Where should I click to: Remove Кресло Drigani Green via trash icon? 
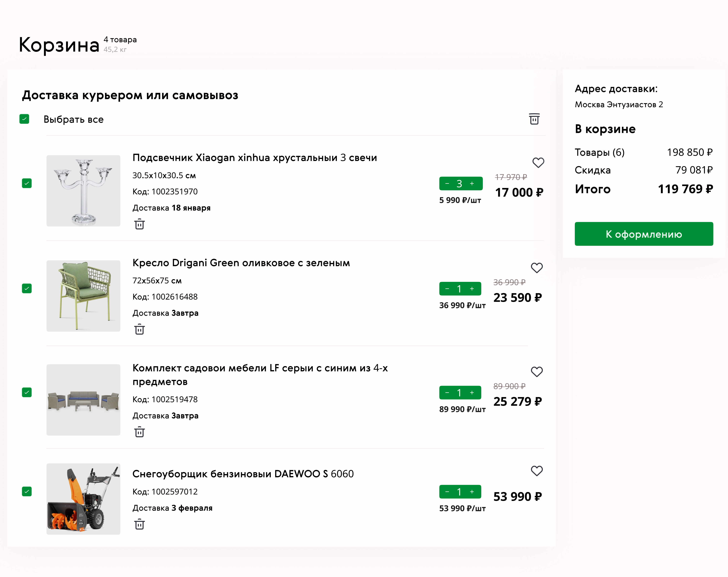point(140,329)
